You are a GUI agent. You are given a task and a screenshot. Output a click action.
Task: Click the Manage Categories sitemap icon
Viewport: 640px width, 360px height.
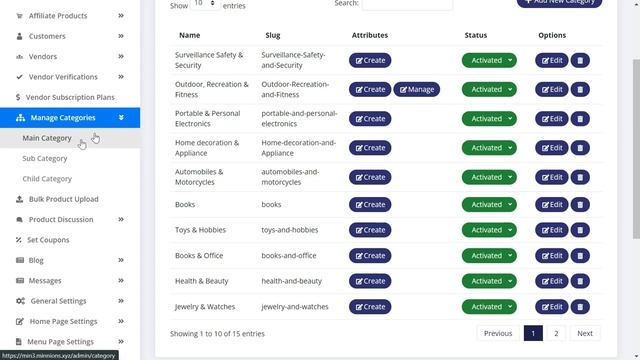[x=20, y=118]
